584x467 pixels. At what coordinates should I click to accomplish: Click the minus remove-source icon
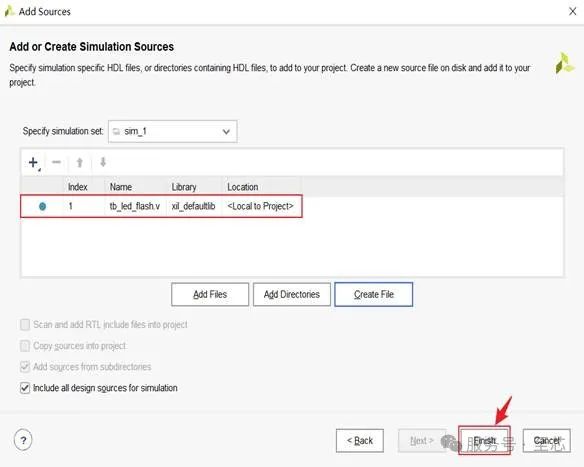(x=56, y=162)
